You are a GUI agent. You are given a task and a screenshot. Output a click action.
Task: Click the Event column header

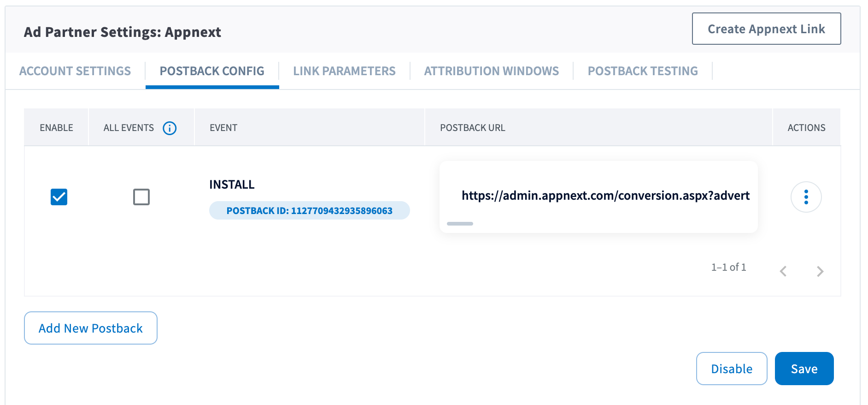point(223,128)
